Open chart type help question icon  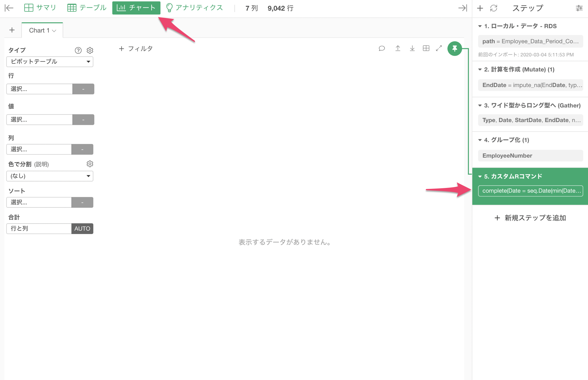78,50
